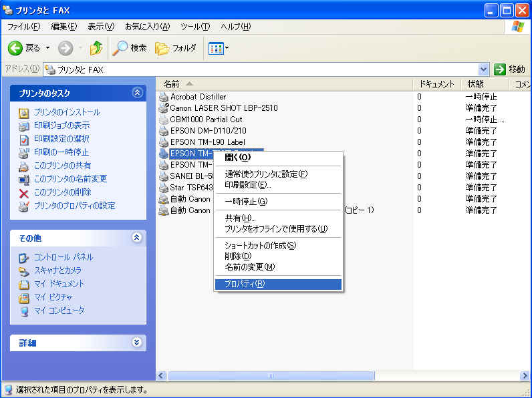Toggle the Folders (フォルダ) pane button
The image size is (532, 398).
point(176,49)
